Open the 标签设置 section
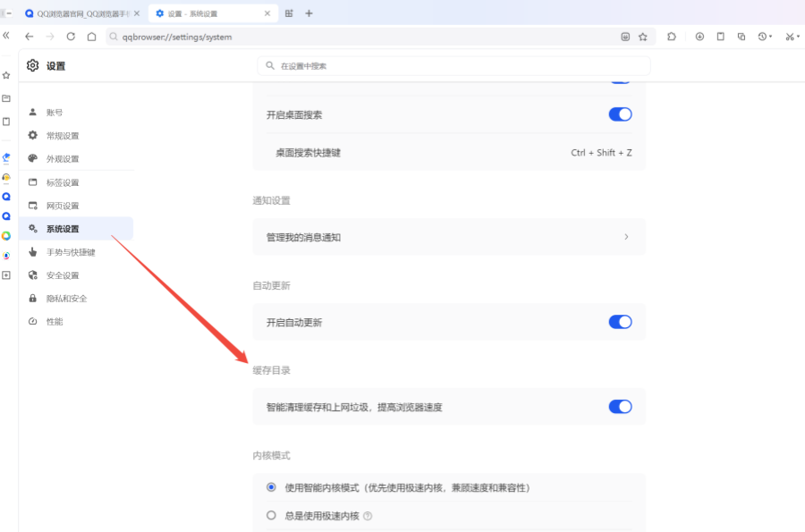The image size is (805, 532). [76, 182]
